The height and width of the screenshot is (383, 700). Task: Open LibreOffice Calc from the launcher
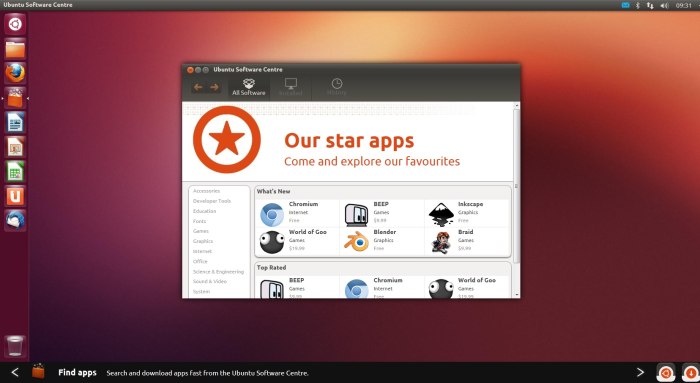[15, 171]
